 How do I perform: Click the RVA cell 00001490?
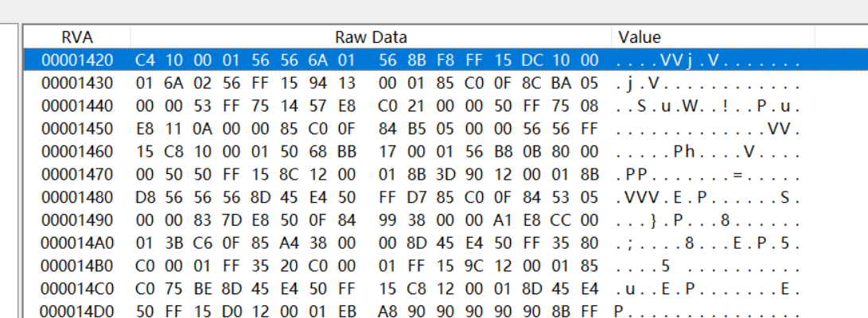(77, 220)
